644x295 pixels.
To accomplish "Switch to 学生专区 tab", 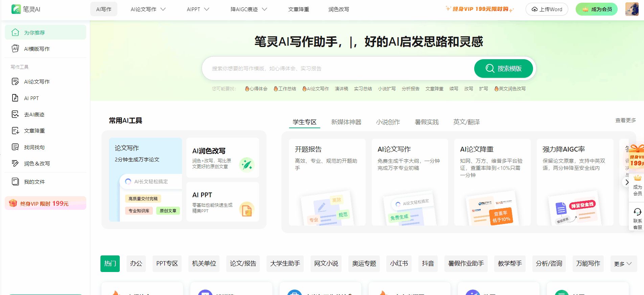I will click(304, 122).
